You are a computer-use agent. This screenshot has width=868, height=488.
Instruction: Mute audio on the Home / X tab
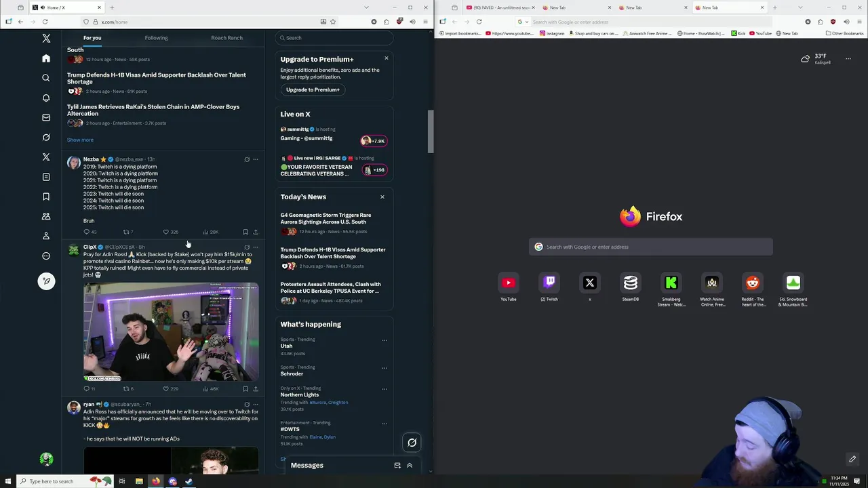tap(41, 7)
